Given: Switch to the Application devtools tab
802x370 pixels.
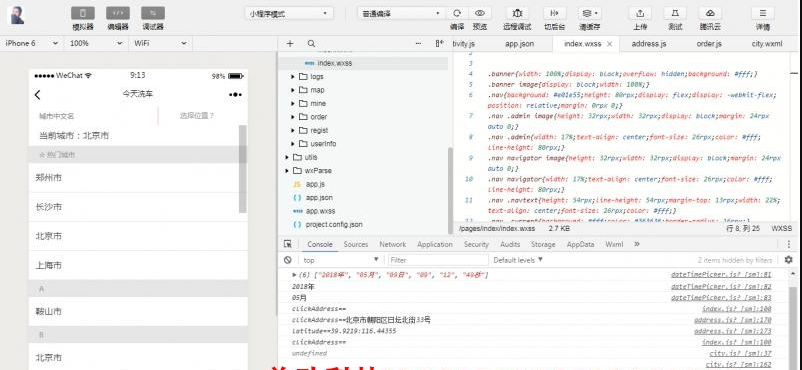Looking at the screenshot, I should click(x=435, y=244).
